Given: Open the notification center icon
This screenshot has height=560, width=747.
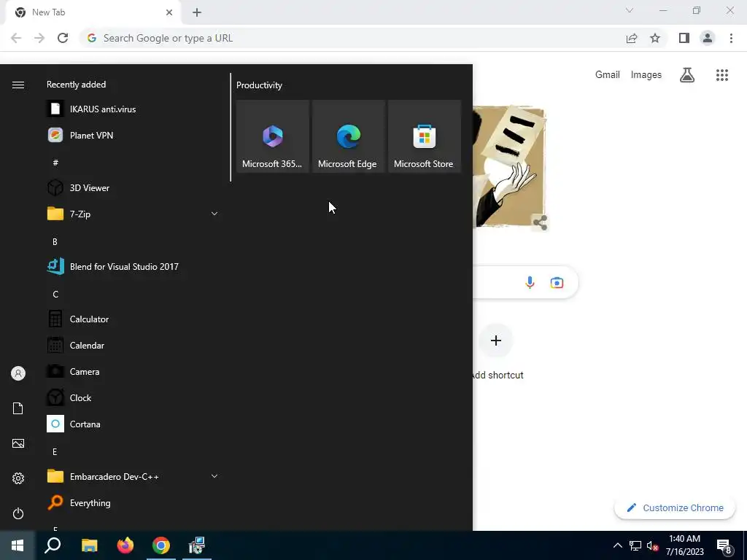Looking at the screenshot, I should [724, 545].
